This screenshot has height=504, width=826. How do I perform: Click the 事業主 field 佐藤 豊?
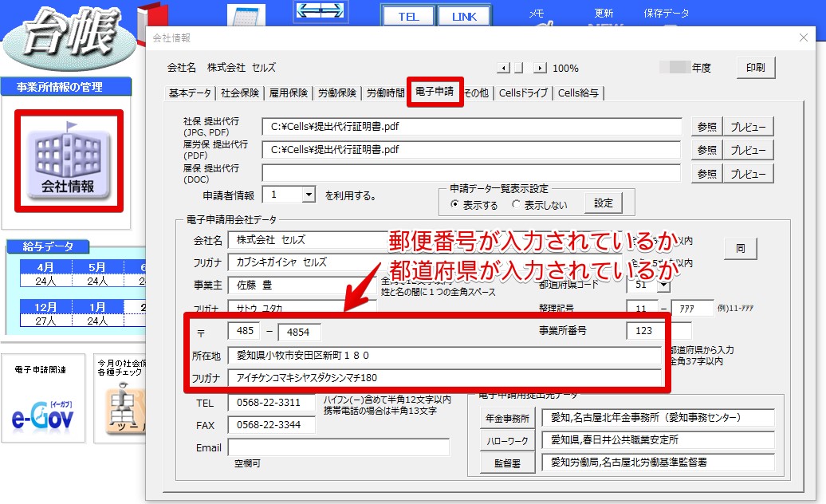303,285
